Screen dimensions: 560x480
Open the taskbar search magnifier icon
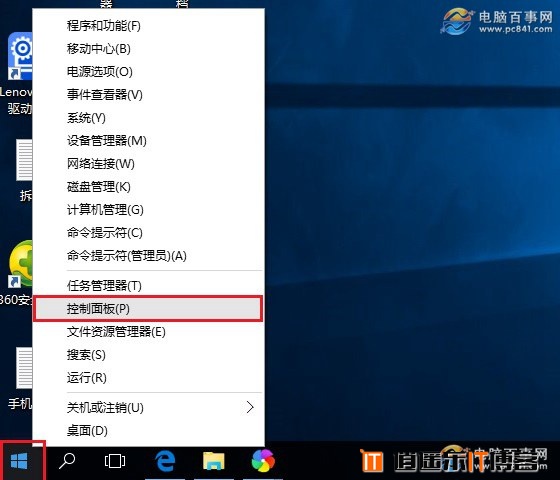coord(67,461)
